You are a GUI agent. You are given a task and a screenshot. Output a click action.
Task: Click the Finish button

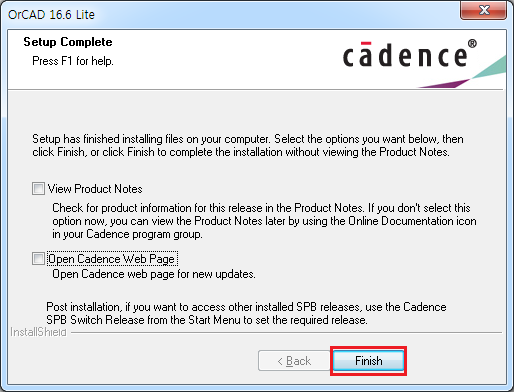click(x=368, y=361)
